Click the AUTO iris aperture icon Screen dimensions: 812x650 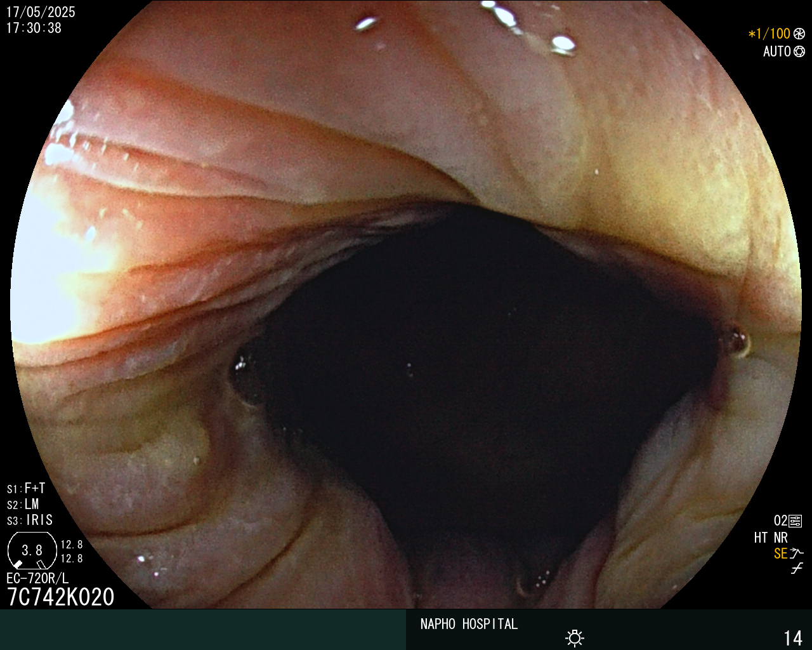[x=799, y=51]
